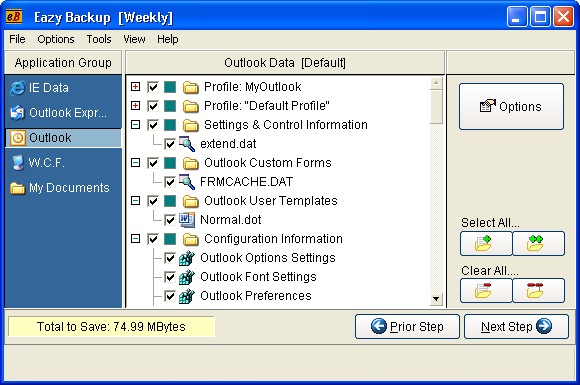
Task: Click first Select All folder icon button
Action: point(486,243)
